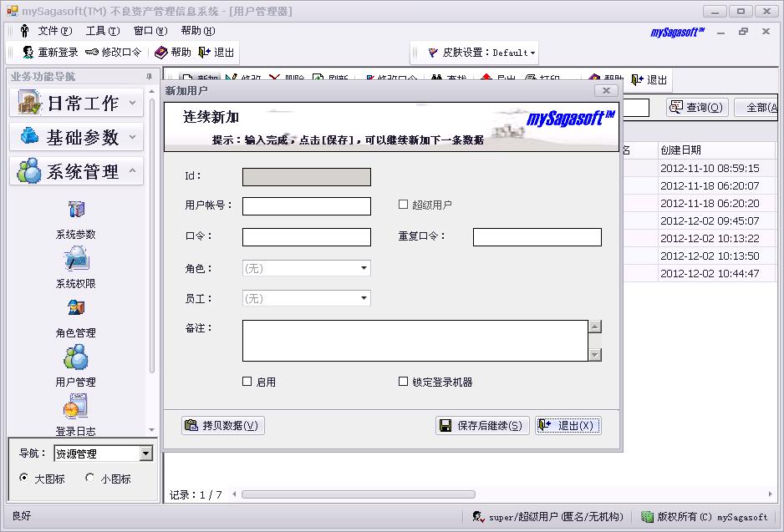The height and width of the screenshot is (532, 784).
Task: Open the 文件(F) menu
Action: click(55, 31)
